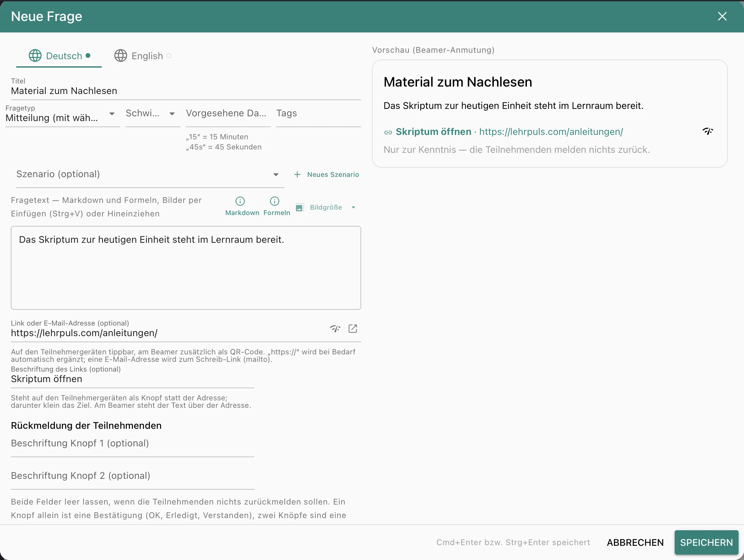Select the Deutsch language tab
The width and height of the screenshot is (744, 560).
pyautogui.click(x=59, y=56)
